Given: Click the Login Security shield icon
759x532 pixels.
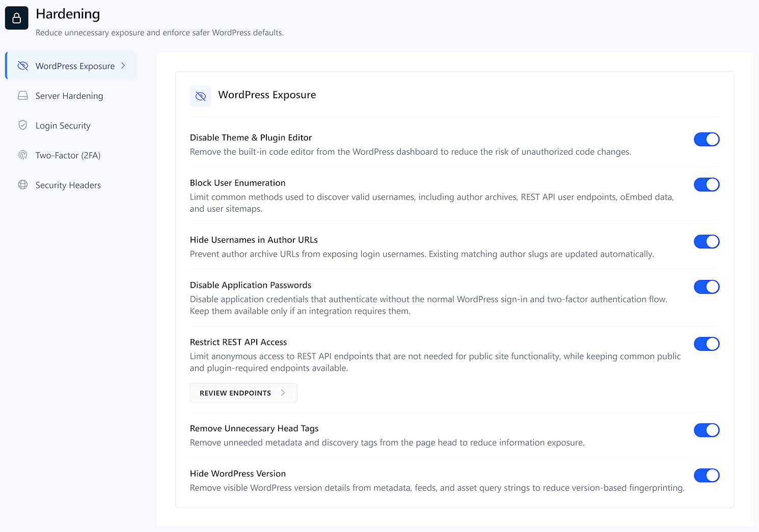Looking at the screenshot, I should 23,125.
